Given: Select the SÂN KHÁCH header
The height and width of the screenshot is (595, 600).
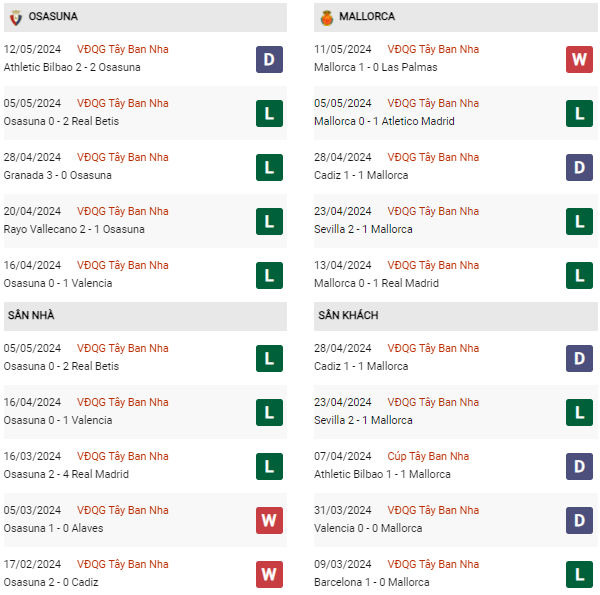Looking at the screenshot, I should pos(348,316).
